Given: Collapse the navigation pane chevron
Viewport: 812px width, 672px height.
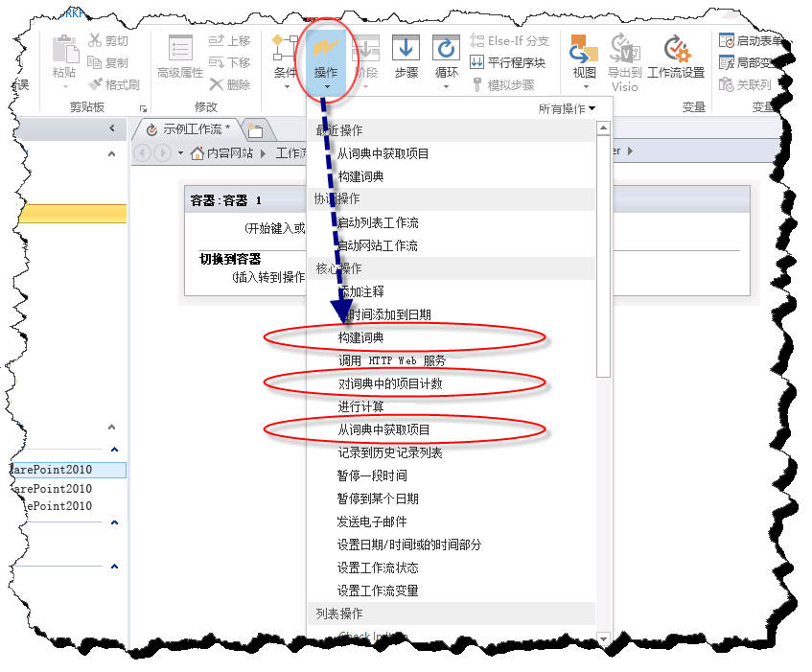Looking at the screenshot, I should (x=112, y=127).
